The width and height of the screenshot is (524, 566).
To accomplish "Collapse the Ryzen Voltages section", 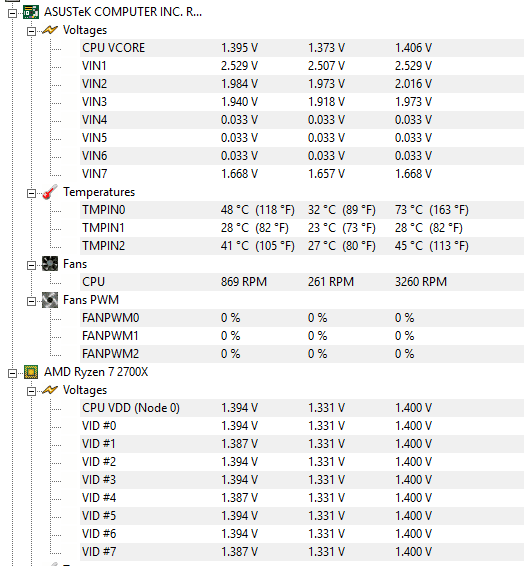I will click(x=31, y=391).
